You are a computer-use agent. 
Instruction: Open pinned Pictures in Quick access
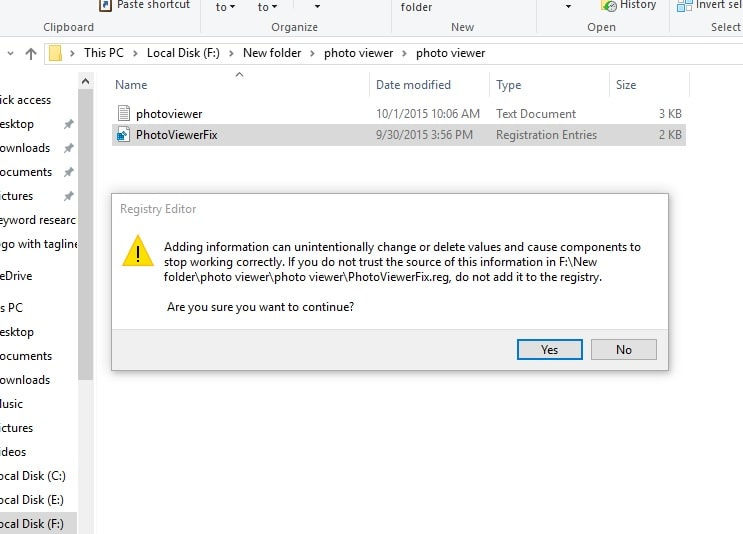17,196
